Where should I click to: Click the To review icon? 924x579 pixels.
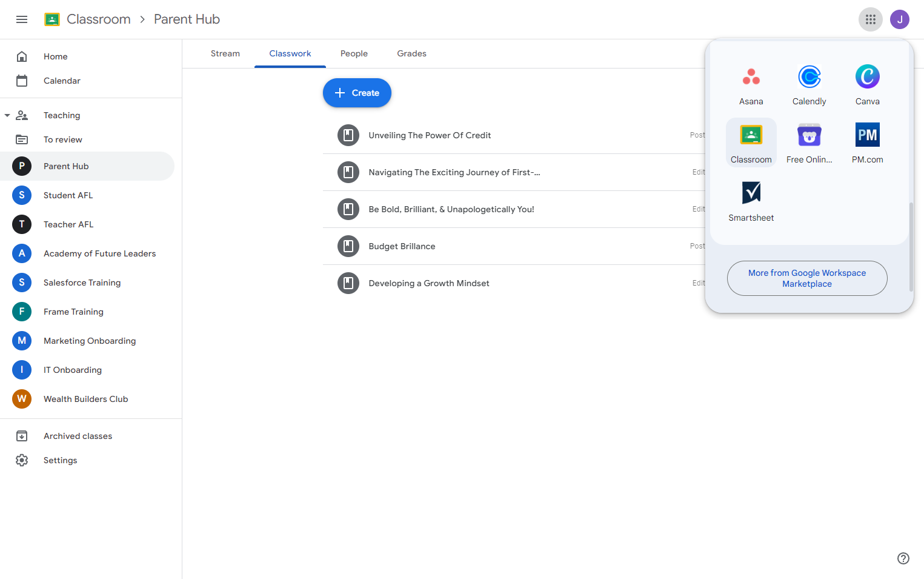22,139
